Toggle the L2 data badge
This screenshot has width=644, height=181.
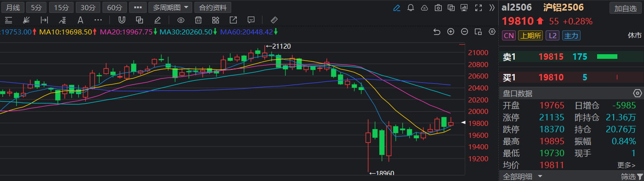(x=553, y=35)
